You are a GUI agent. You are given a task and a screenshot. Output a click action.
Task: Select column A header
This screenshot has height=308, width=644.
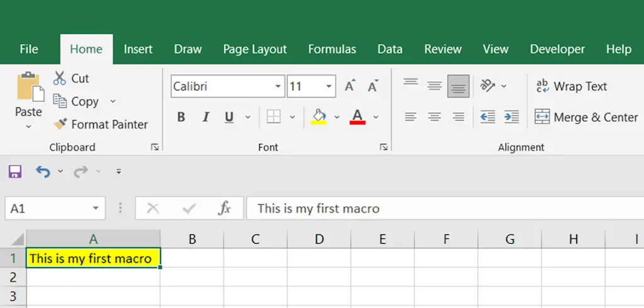(x=93, y=239)
